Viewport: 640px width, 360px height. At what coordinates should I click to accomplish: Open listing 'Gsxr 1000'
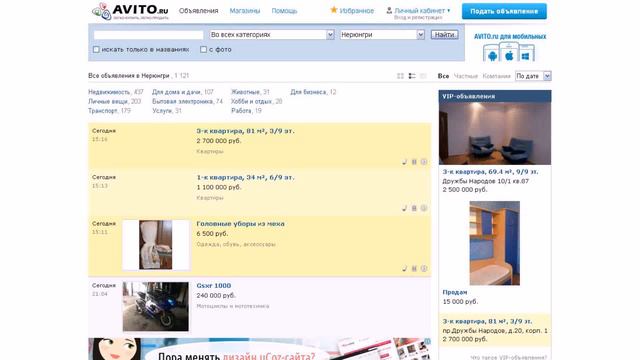click(213, 286)
